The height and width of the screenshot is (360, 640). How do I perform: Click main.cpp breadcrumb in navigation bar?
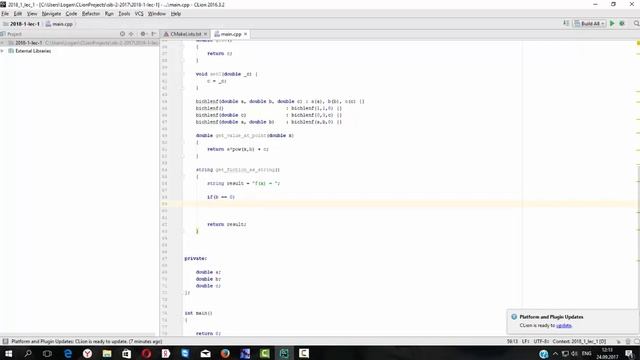[59, 24]
